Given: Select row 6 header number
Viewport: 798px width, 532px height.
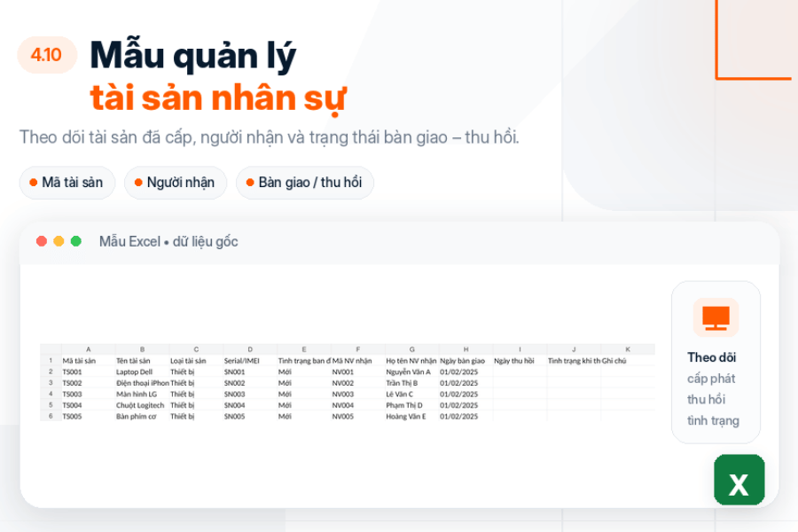Looking at the screenshot, I should click(51, 417).
